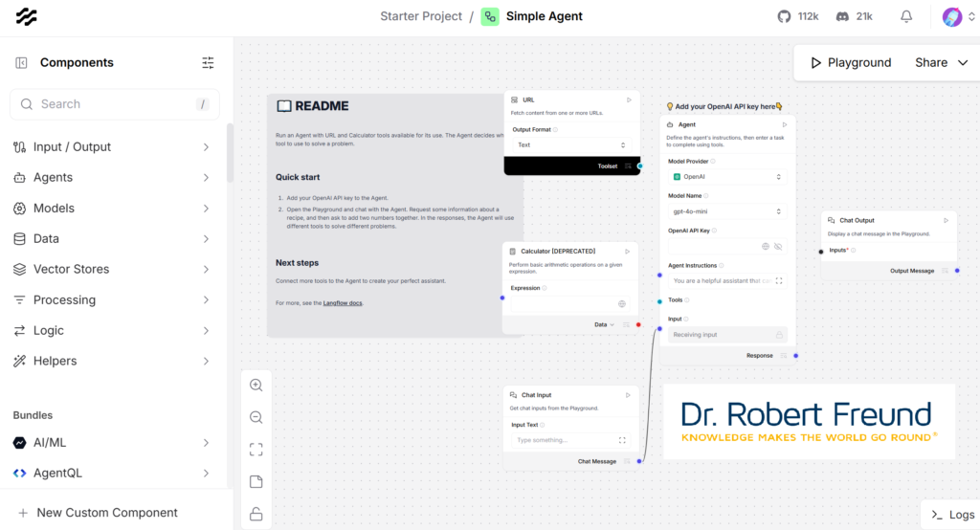Viewport: 980px width, 530px height.
Task: Click the Agent Response output handle
Action: pyautogui.click(x=795, y=356)
